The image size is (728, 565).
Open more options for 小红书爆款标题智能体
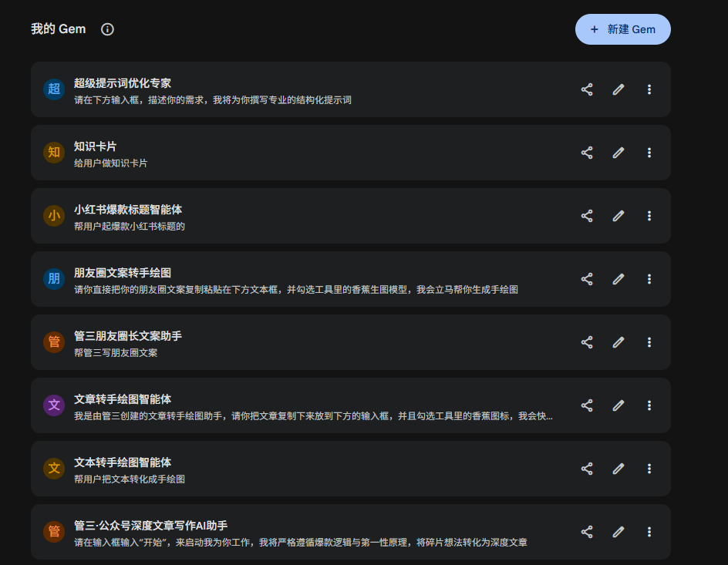pyautogui.click(x=649, y=216)
